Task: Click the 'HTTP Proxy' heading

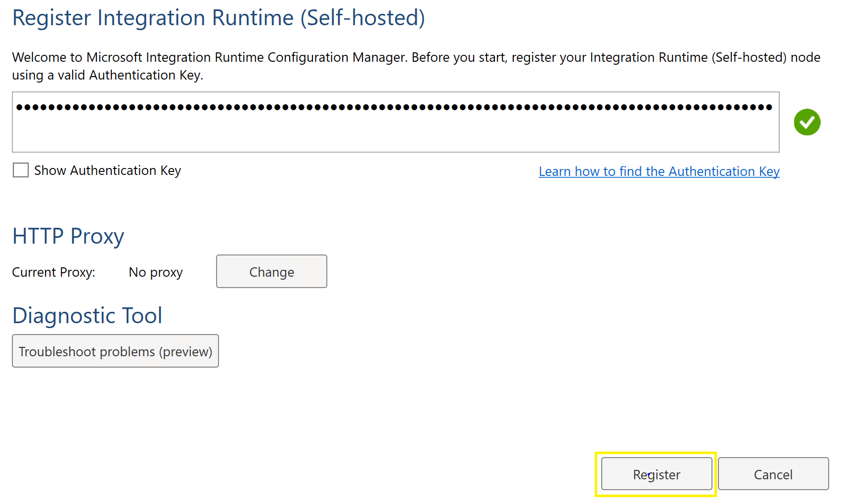Action: click(x=68, y=236)
